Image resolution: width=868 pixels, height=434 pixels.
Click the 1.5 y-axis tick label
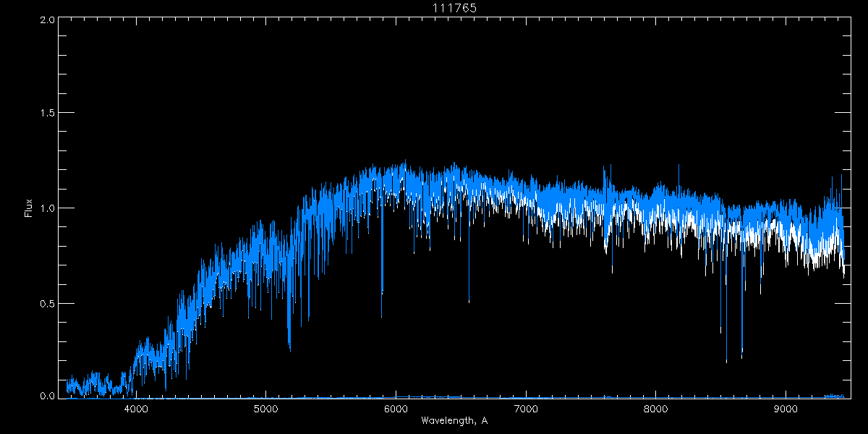pyautogui.click(x=48, y=113)
